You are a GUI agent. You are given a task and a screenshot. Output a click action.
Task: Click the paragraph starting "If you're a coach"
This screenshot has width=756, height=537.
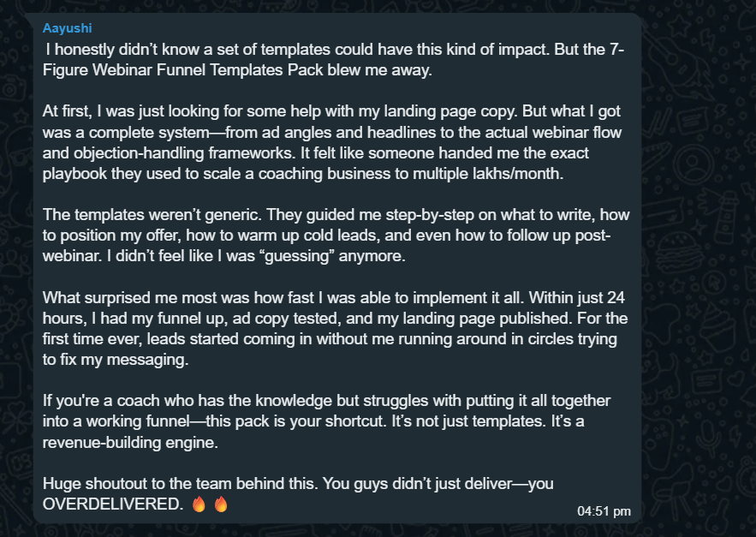pyautogui.click(x=334, y=421)
